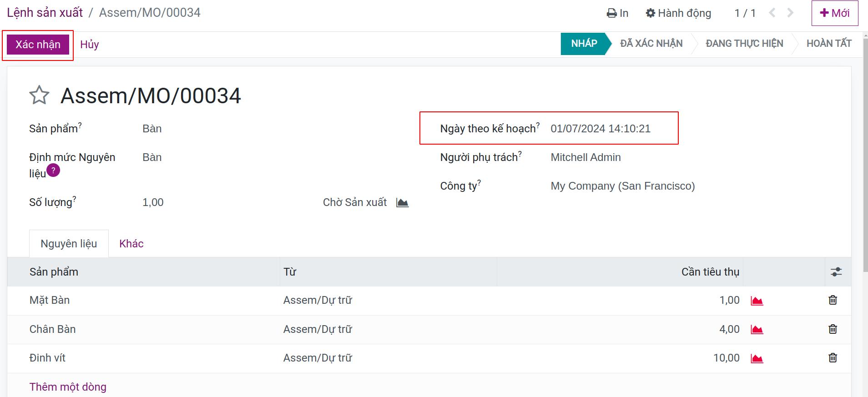This screenshot has width=868, height=397.
Task: Open the Hành động actions dropdown
Action: [678, 13]
